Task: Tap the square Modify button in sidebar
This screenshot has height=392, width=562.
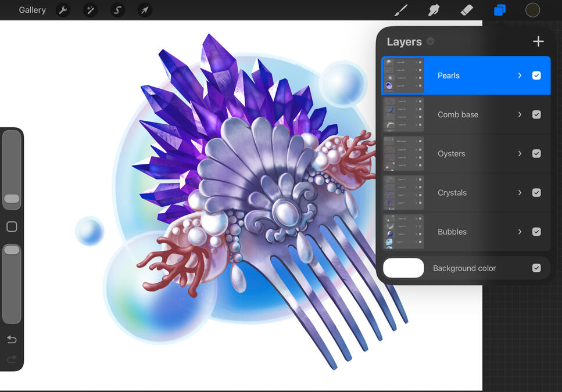Action: 12,226
